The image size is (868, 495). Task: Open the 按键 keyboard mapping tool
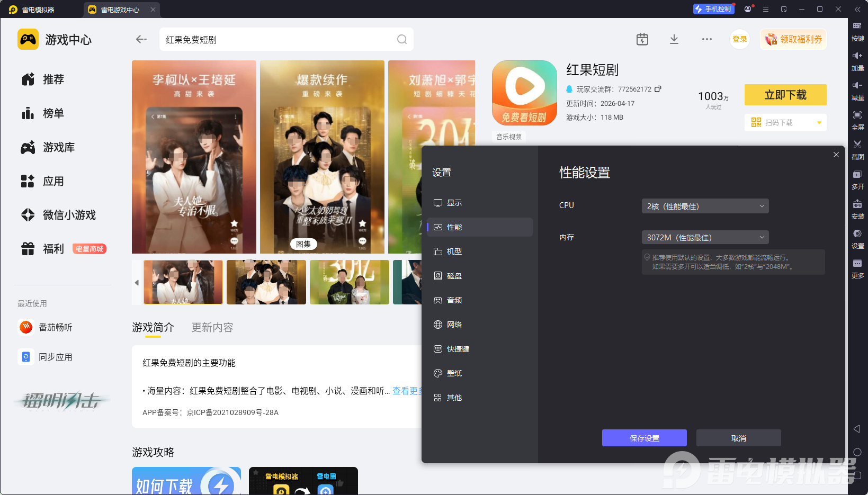click(857, 31)
